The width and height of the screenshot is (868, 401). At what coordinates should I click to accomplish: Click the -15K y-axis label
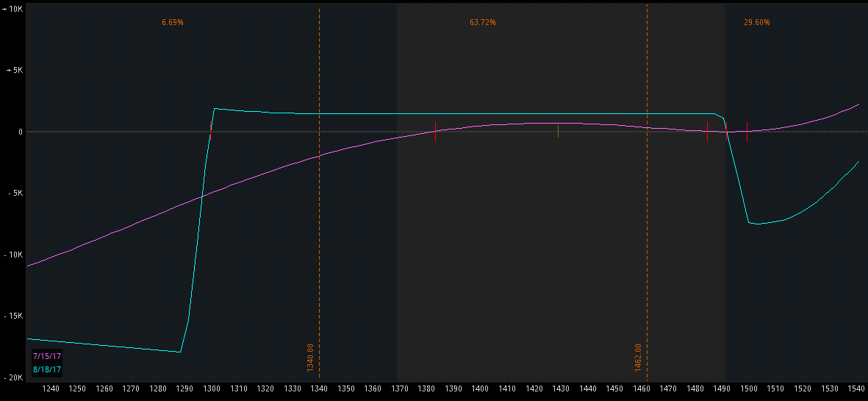12,316
